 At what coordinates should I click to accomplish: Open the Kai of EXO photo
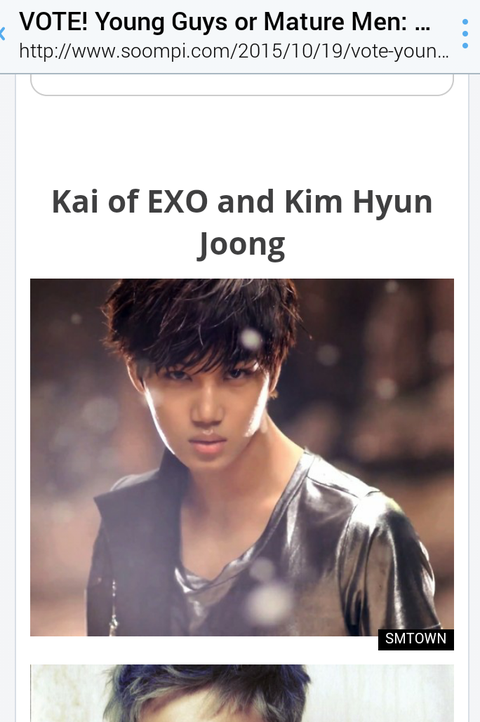point(242,457)
